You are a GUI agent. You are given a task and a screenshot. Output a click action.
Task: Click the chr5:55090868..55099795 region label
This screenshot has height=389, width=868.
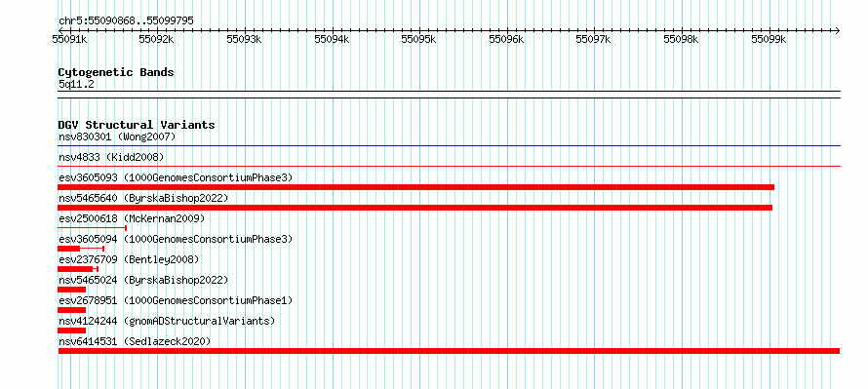point(126,20)
